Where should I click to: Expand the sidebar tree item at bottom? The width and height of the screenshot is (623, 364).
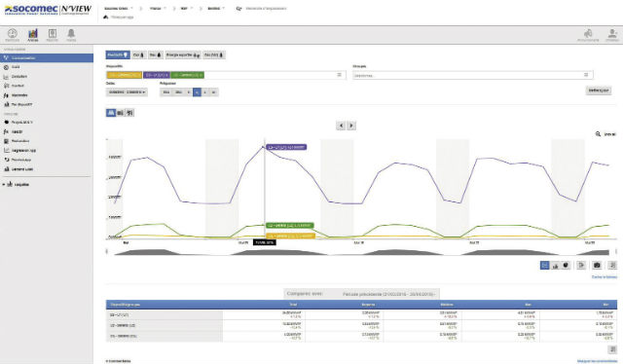16,184
